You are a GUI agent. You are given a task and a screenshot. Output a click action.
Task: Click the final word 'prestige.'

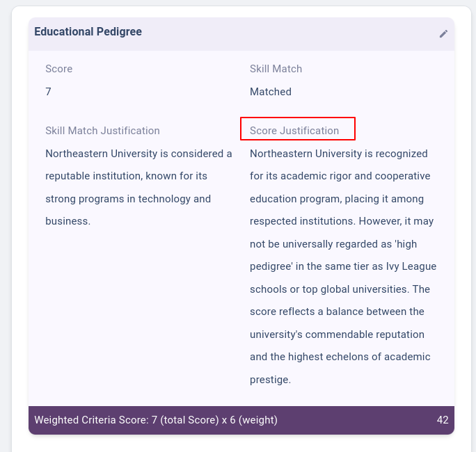(270, 380)
